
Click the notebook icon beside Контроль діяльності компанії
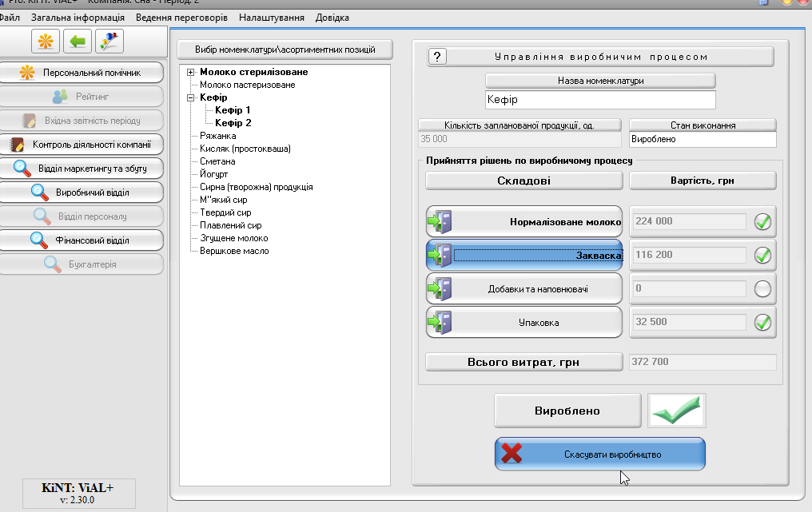click(x=17, y=145)
